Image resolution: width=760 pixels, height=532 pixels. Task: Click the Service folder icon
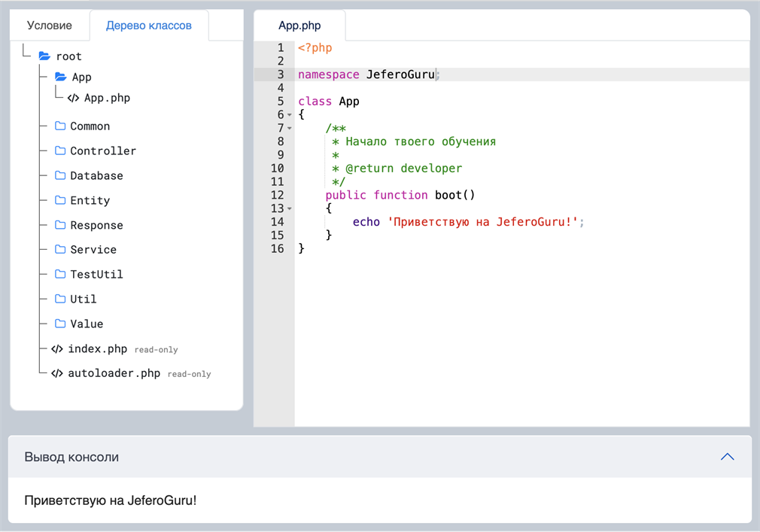click(x=60, y=250)
